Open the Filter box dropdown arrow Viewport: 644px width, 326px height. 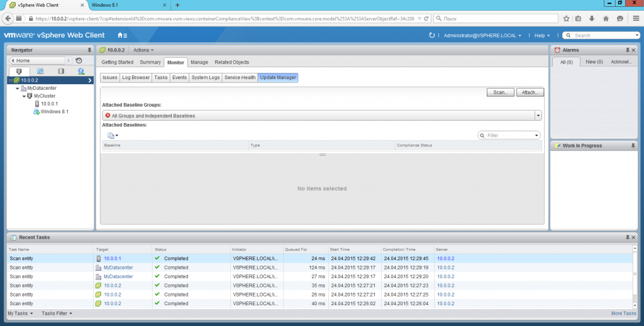click(536, 135)
